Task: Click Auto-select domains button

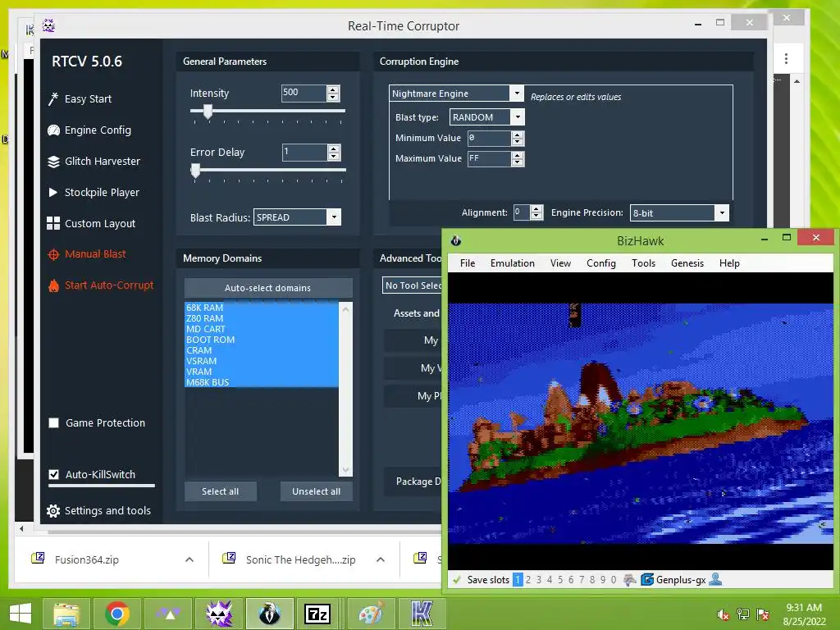Action: [x=268, y=288]
